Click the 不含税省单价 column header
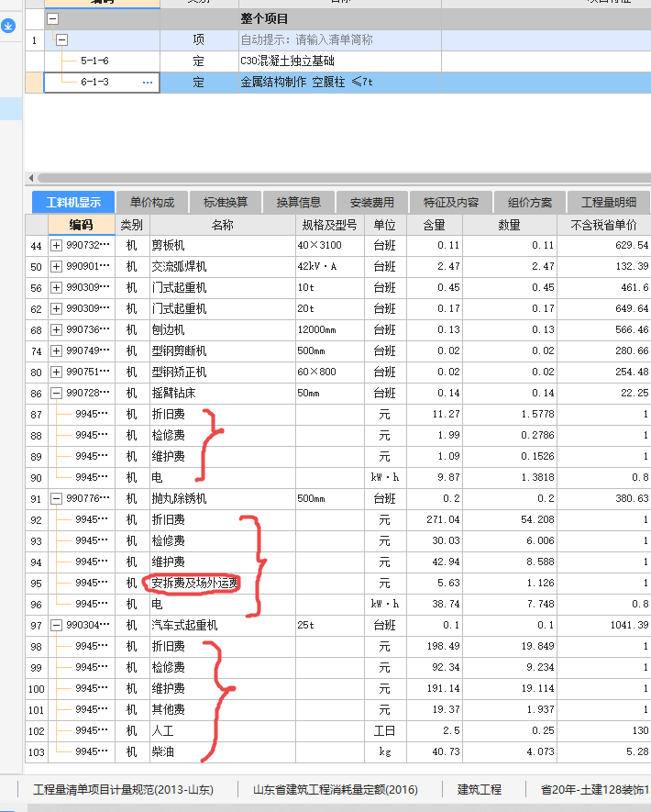Image resolution: width=651 pixels, height=812 pixels. pyautogui.click(x=603, y=225)
